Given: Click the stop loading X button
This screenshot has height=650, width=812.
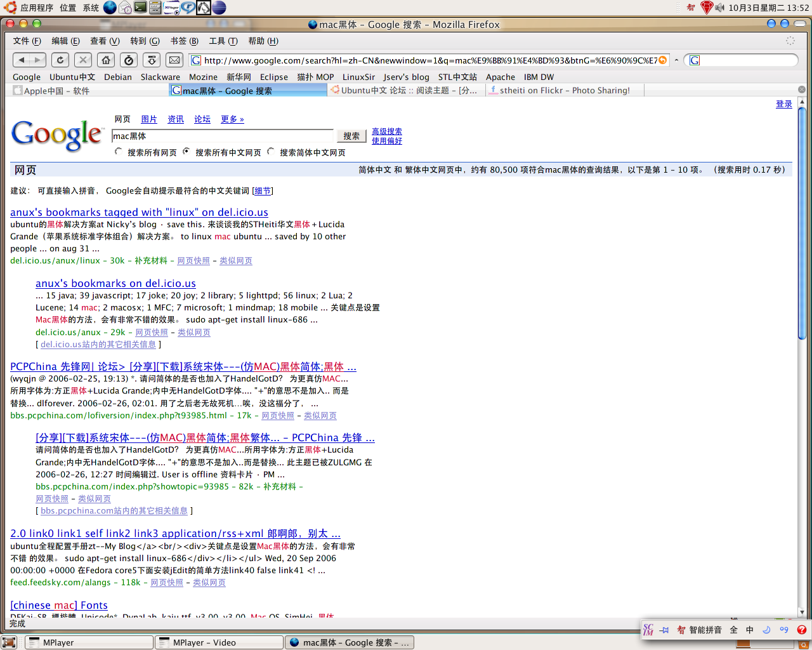Looking at the screenshot, I should coord(83,60).
